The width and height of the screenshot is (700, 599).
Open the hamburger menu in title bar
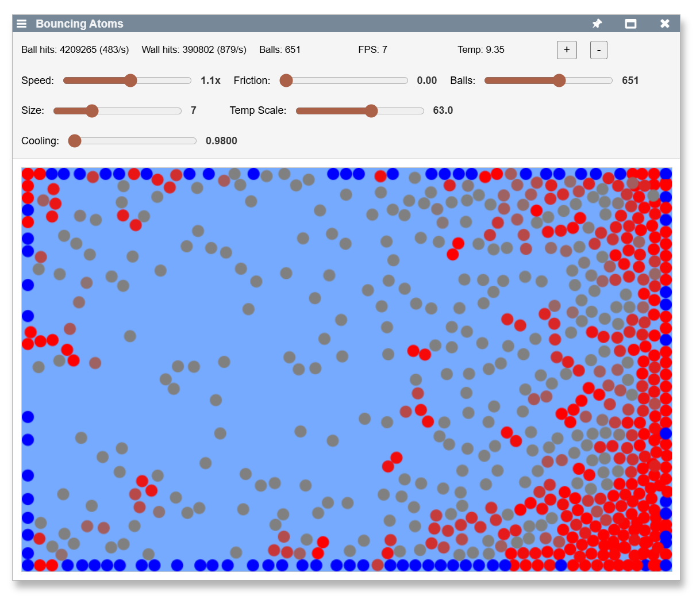coord(22,24)
